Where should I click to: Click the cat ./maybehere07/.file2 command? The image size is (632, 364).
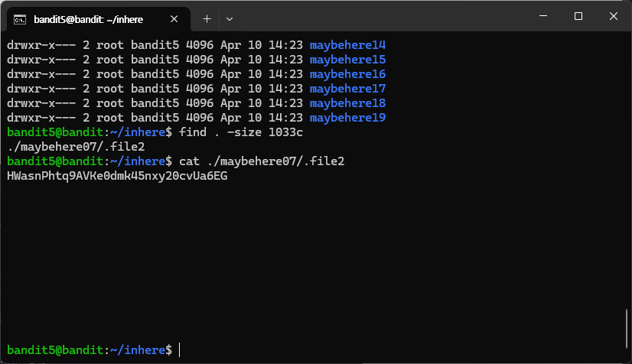click(x=262, y=161)
